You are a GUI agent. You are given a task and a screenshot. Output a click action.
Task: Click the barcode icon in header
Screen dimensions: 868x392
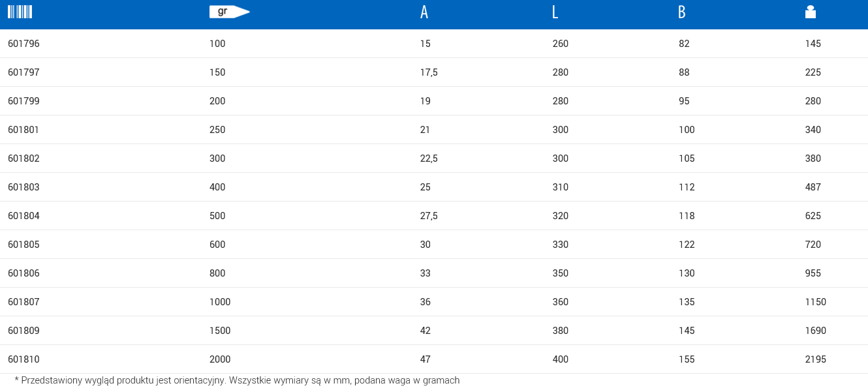coord(20,12)
